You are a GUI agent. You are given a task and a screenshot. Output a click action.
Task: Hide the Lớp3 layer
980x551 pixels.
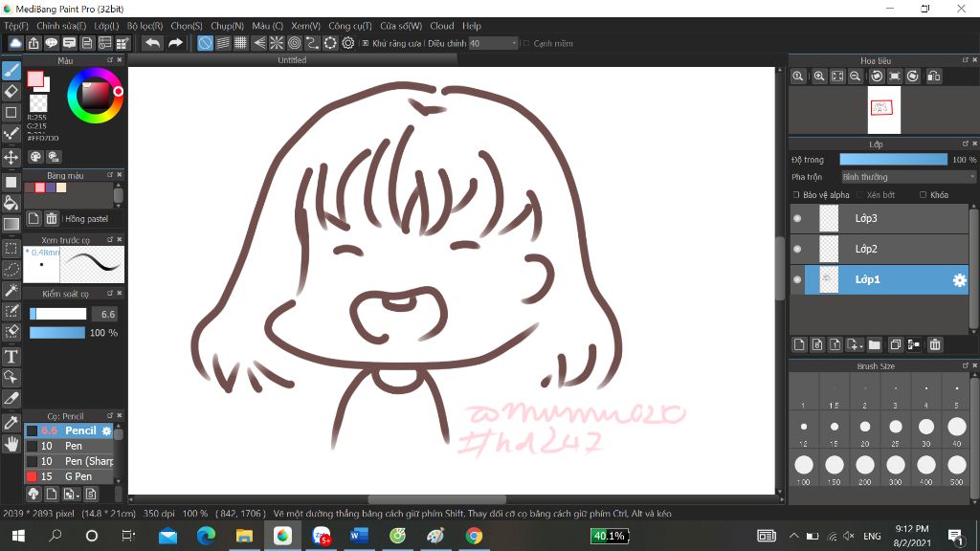[797, 218]
